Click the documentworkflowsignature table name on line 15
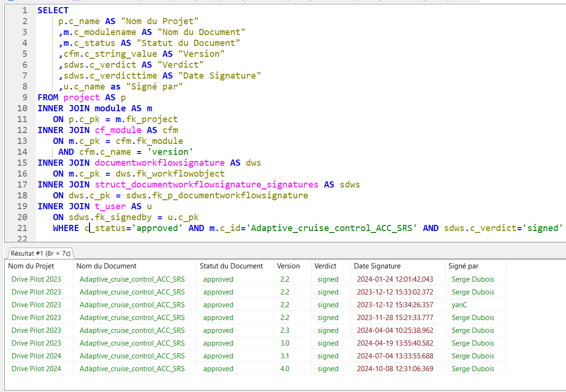The image size is (566, 392). pyautogui.click(x=160, y=163)
